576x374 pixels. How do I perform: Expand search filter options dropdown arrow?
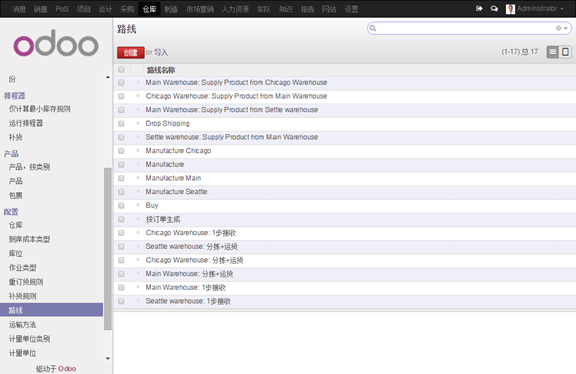click(566, 28)
